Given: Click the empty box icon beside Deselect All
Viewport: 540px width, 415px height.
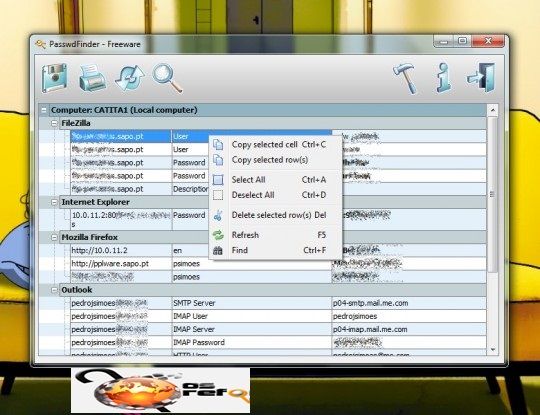Looking at the screenshot, I should pos(218,195).
